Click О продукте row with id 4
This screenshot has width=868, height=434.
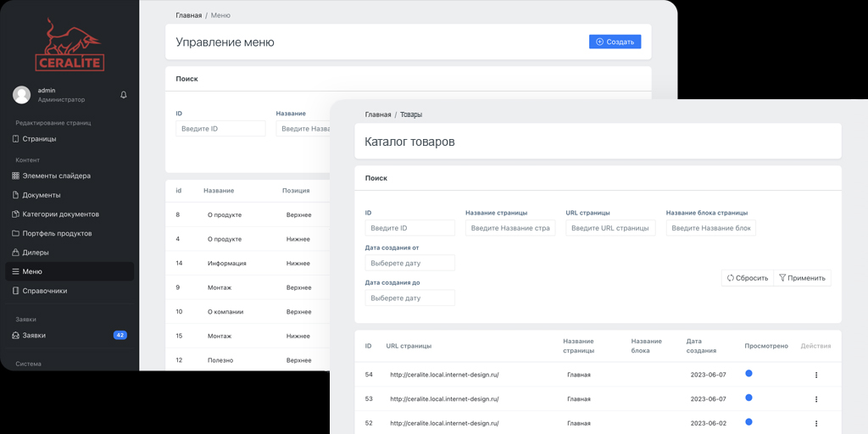pyautogui.click(x=225, y=239)
